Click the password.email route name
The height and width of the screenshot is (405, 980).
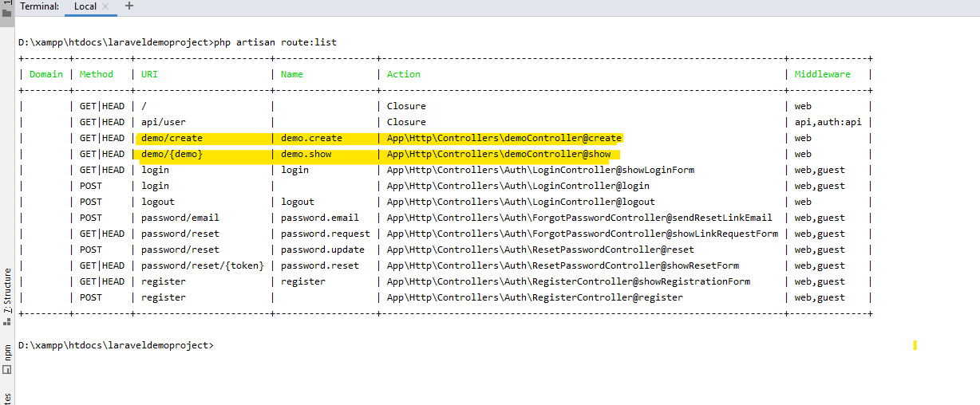pos(320,218)
